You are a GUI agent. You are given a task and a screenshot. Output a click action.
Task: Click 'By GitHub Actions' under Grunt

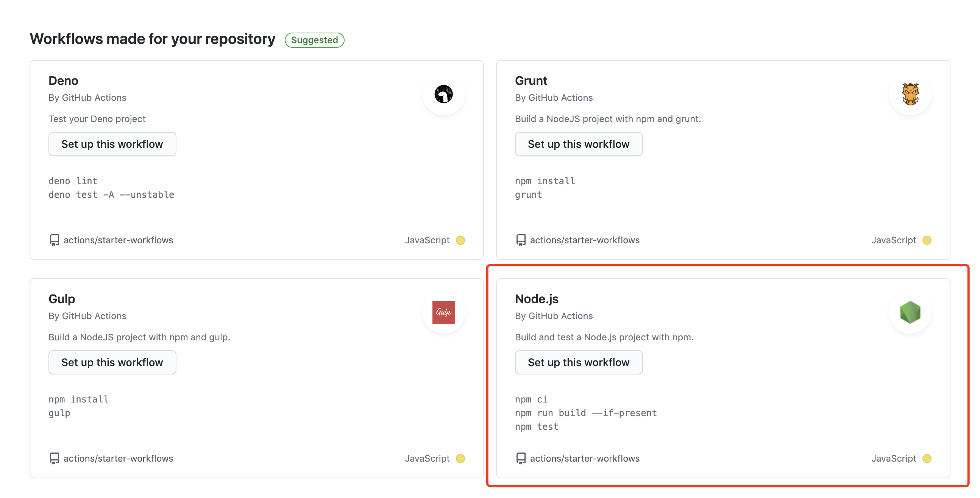[554, 98]
